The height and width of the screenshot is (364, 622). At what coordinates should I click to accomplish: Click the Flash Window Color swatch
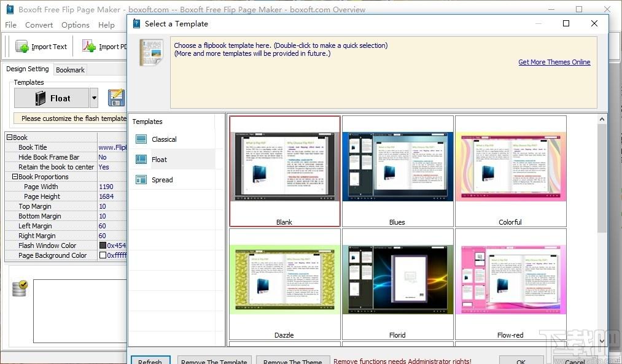(x=103, y=246)
